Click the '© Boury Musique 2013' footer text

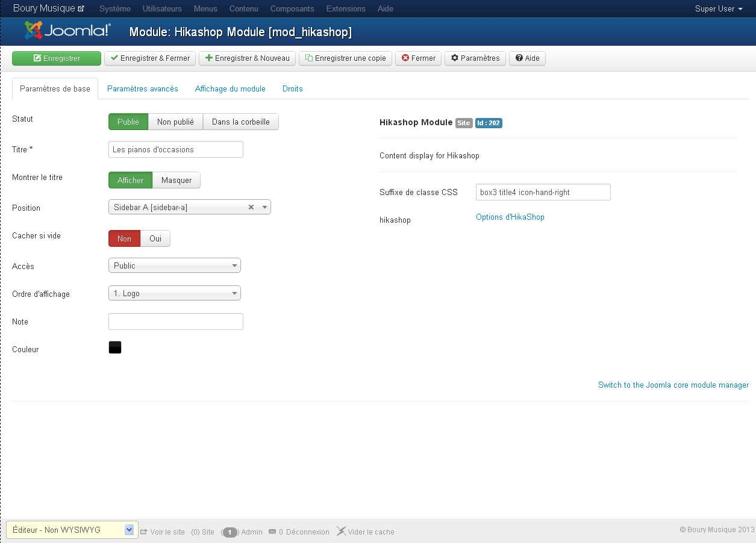click(717, 530)
